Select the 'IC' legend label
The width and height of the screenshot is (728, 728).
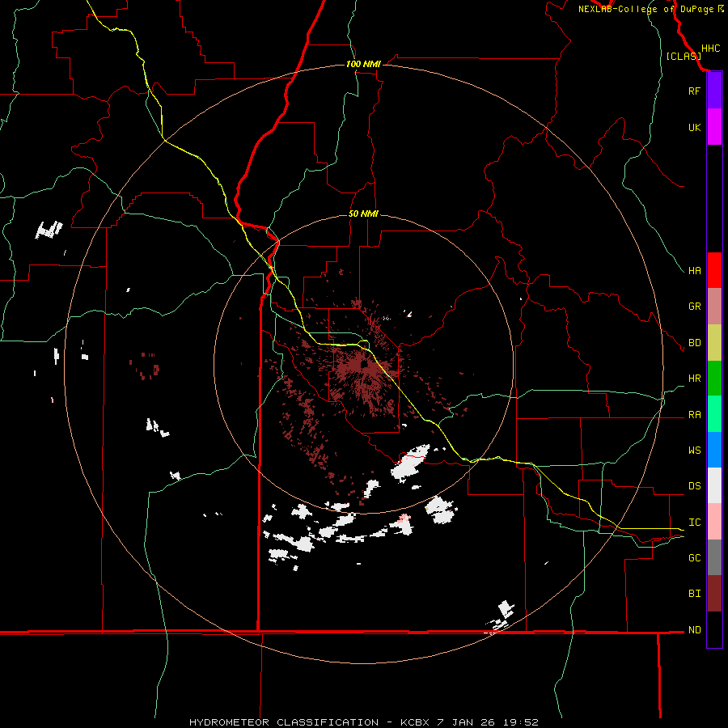694,523
